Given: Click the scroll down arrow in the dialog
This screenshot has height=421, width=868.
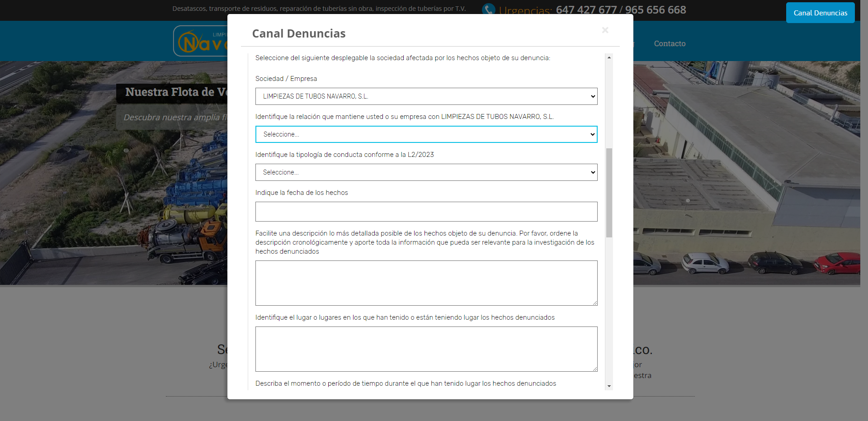Looking at the screenshot, I should [x=609, y=386].
